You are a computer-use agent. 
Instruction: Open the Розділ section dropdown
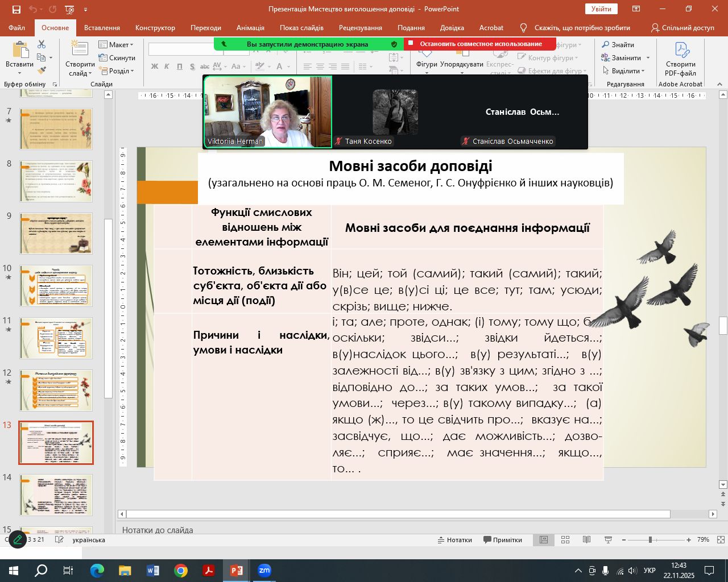[x=117, y=71]
